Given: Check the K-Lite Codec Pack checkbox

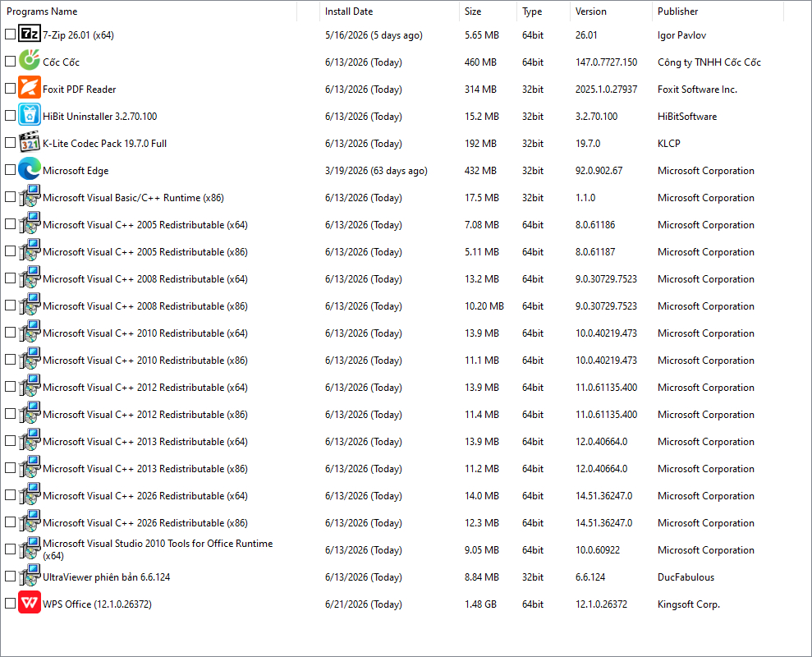Looking at the screenshot, I should click(11, 143).
